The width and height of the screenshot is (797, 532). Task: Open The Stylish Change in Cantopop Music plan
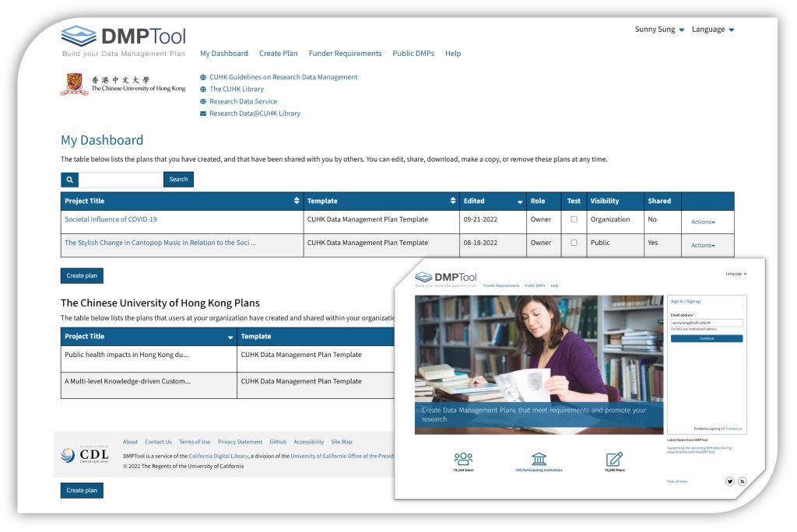(160, 243)
